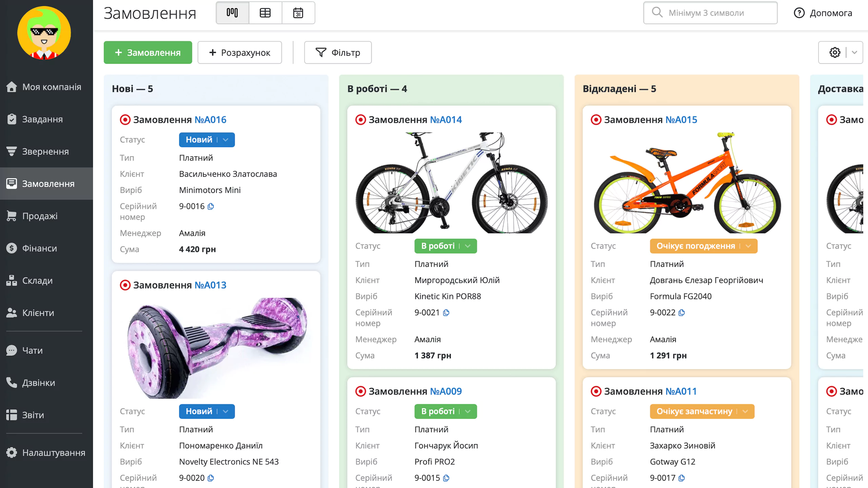This screenshot has width=868, height=488.
Task: Click client Миргородський Юлій
Action: tap(457, 280)
